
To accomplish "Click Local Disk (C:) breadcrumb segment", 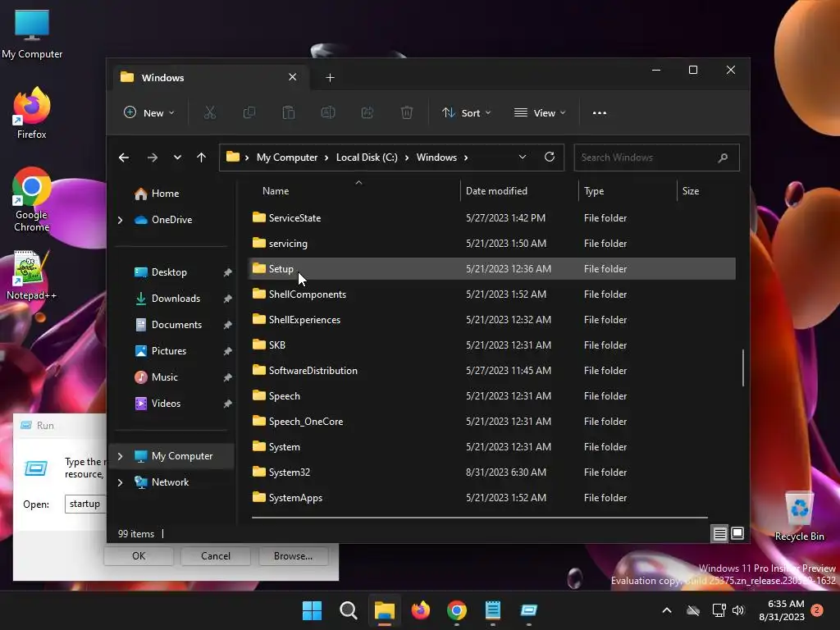I will (x=367, y=157).
